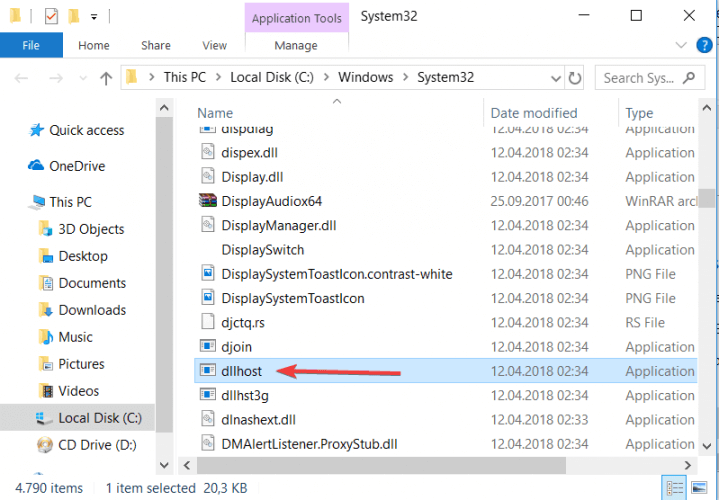
Task: Click the horizontal scrollbar right arrow
Action: click(688, 465)
